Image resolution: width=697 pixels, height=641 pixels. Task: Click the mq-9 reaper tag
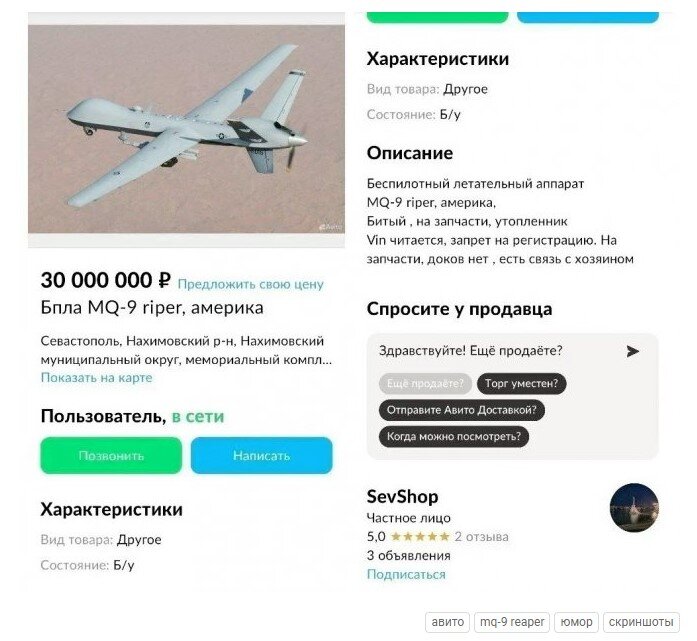point(512,622)
